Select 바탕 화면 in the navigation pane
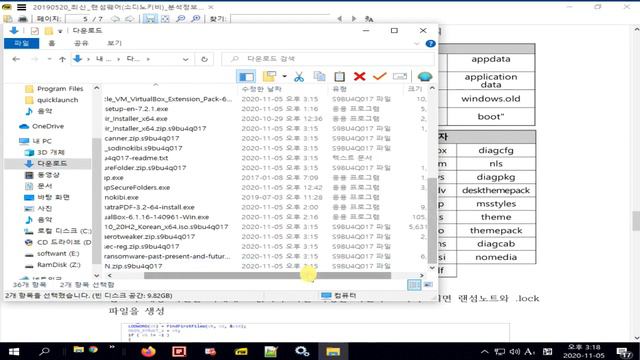The height and width of the screenshot is (360, 640). pos(53,197)
